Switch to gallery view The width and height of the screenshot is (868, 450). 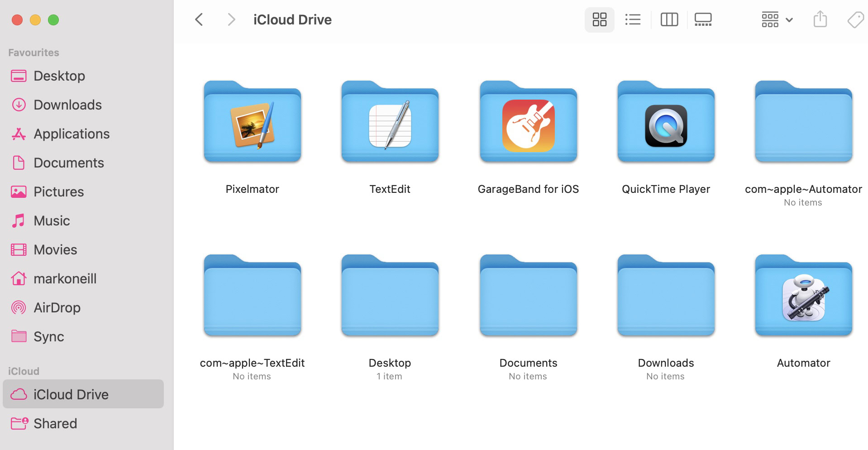click(703, 19)
